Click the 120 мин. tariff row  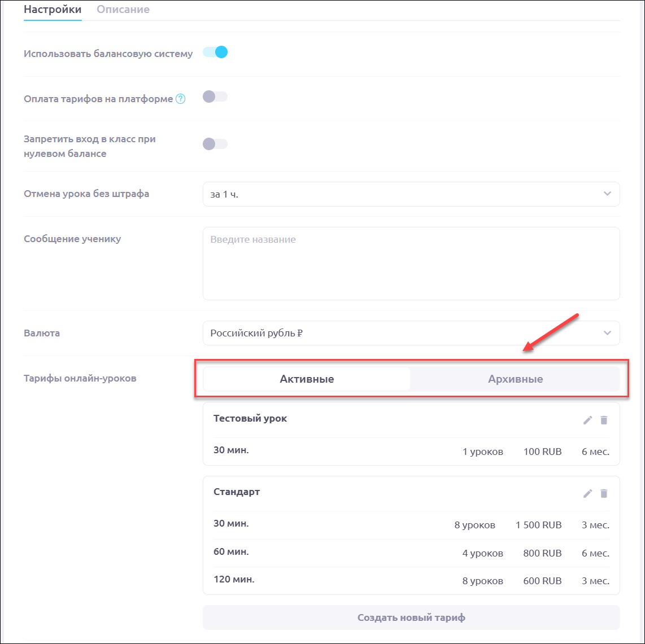pyautogui.click(x=411, y=581)
